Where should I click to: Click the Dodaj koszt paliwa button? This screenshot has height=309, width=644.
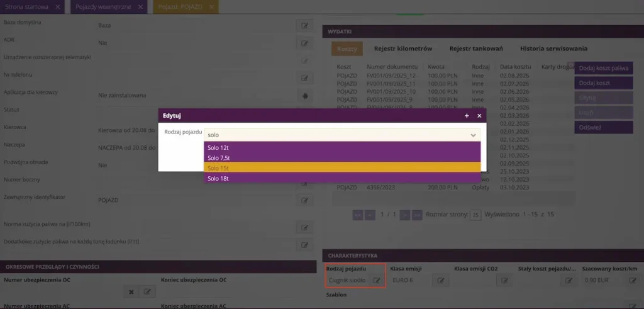(604, 68)
